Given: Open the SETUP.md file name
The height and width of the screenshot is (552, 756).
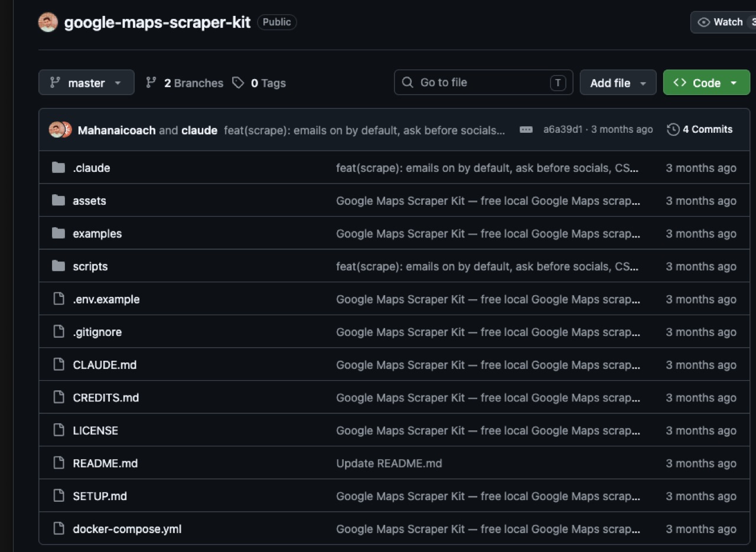Looking at the screenshot, I should [100, 496].
